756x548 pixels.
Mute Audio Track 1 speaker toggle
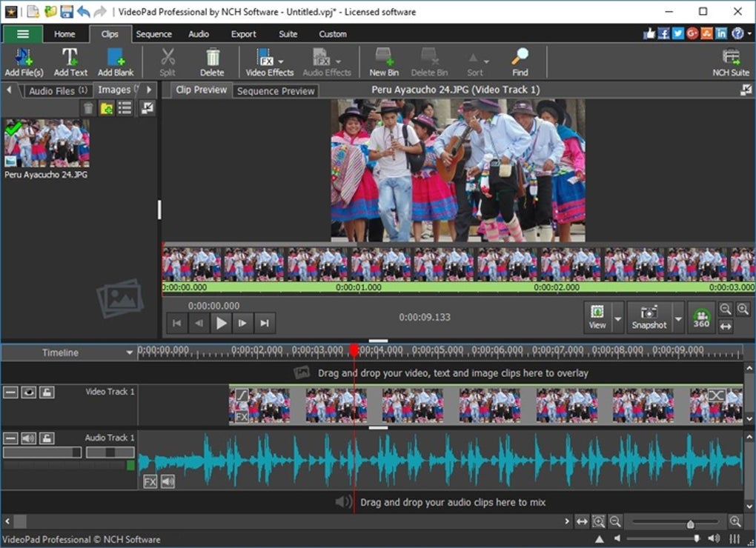29,438
